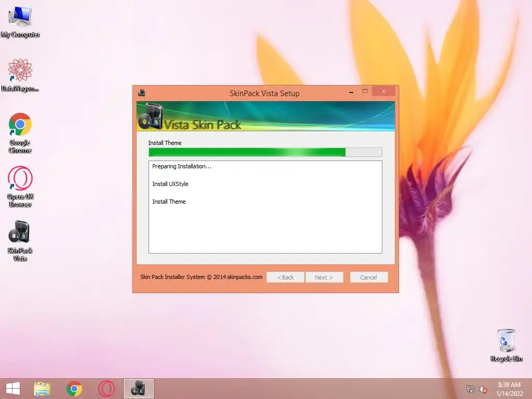The width and height of the screenshot is (532, 399).
Task: Click the 'SkinPack Vista Setup' window title
Action: click(x=264, y=94)
